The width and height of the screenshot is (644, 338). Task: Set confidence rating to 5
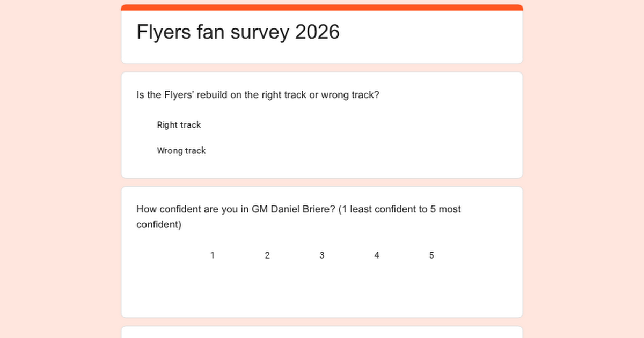click(431, 255)
